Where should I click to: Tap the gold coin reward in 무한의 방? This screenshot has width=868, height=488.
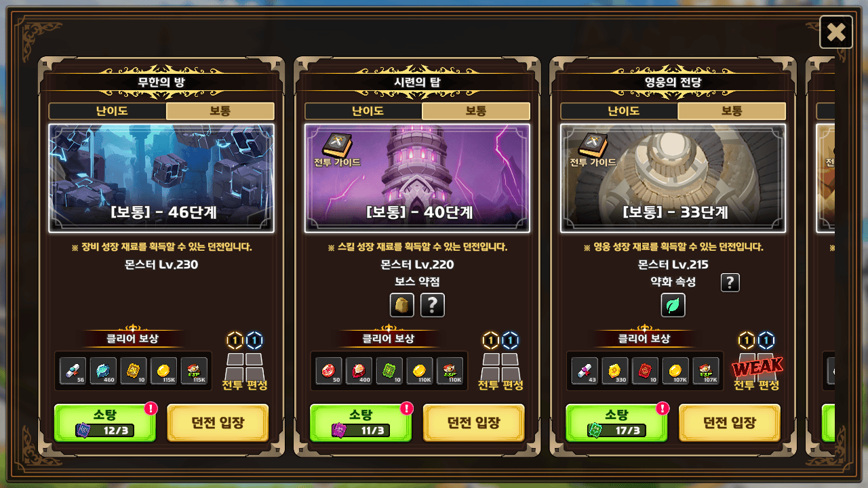(x=163, y=371)
